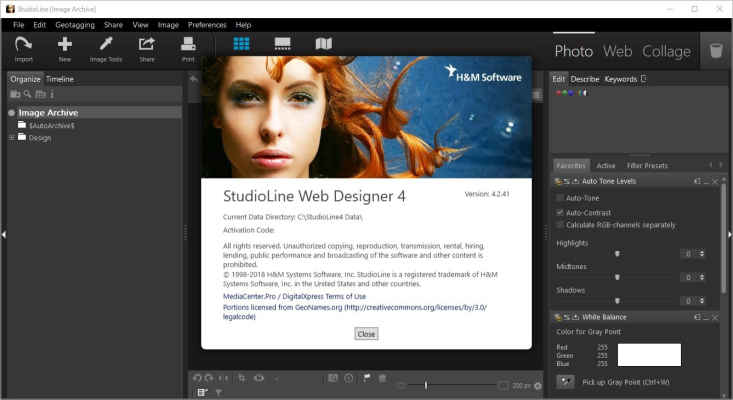Image resolution: width=733 pixels, height=400 pixels.
Task: Click the Pick up Gray Point eyedropper button
Action: pyautogui.click(x=565, y=382)
